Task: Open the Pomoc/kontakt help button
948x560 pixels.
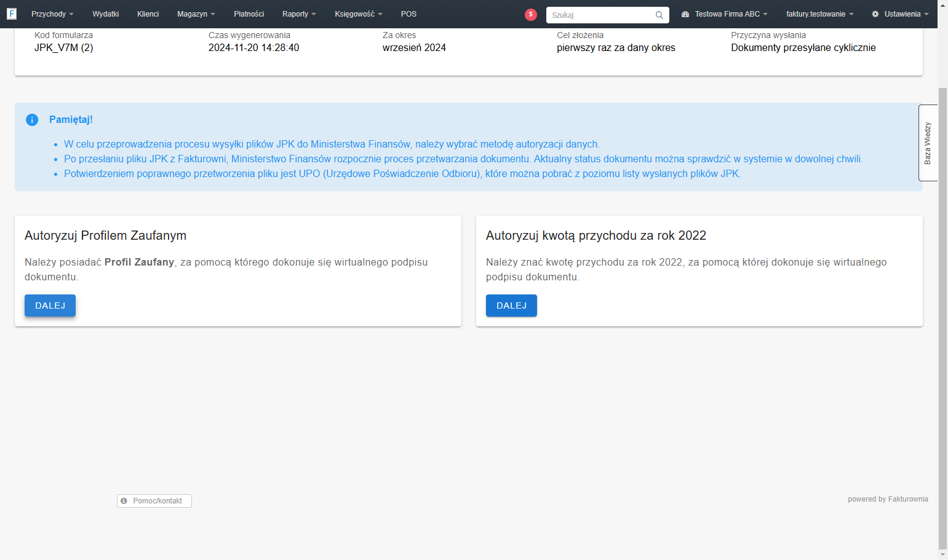Action: (154, 501)
